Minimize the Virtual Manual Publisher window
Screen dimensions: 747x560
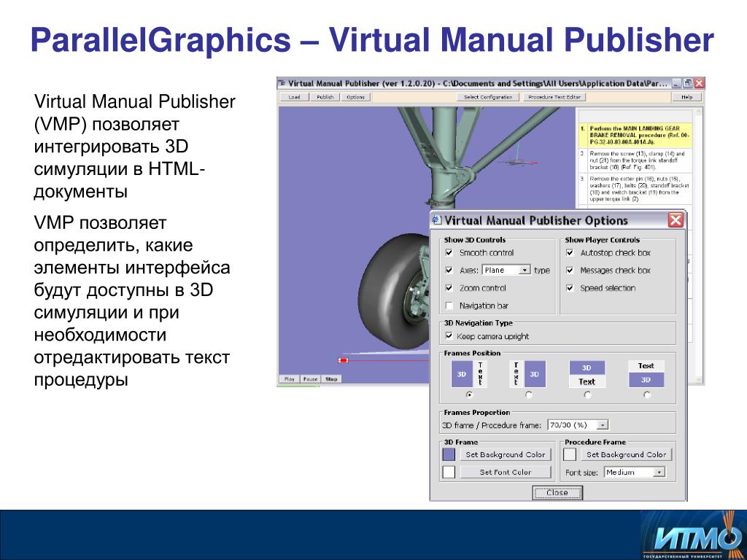point(676,83)
